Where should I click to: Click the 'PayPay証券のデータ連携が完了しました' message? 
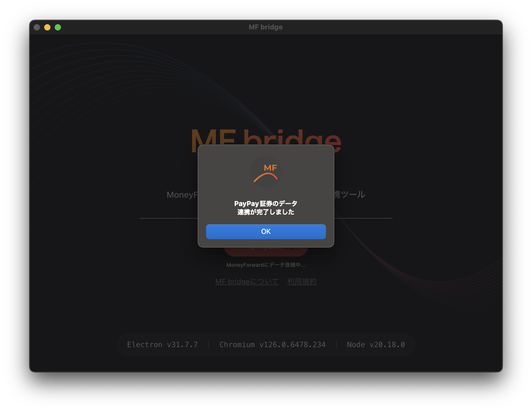(266, 208)
